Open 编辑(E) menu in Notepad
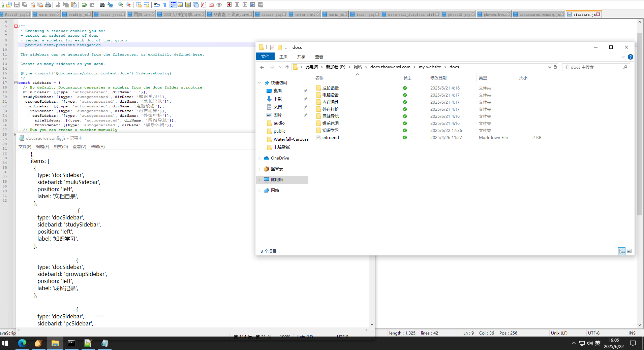 coord(42,147)
